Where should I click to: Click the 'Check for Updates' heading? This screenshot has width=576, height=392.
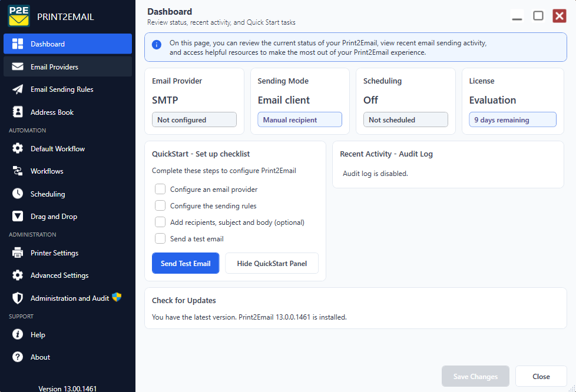click(184, 300)
